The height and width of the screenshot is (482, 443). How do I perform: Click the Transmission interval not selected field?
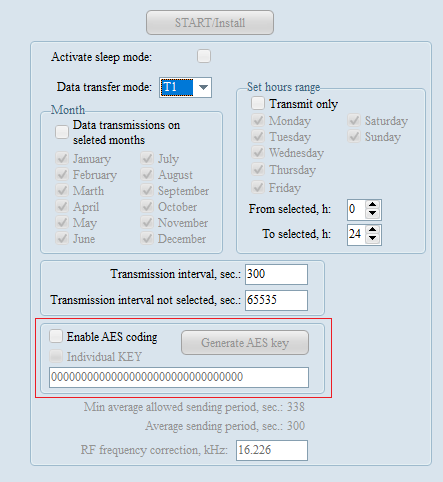[276, 300]
